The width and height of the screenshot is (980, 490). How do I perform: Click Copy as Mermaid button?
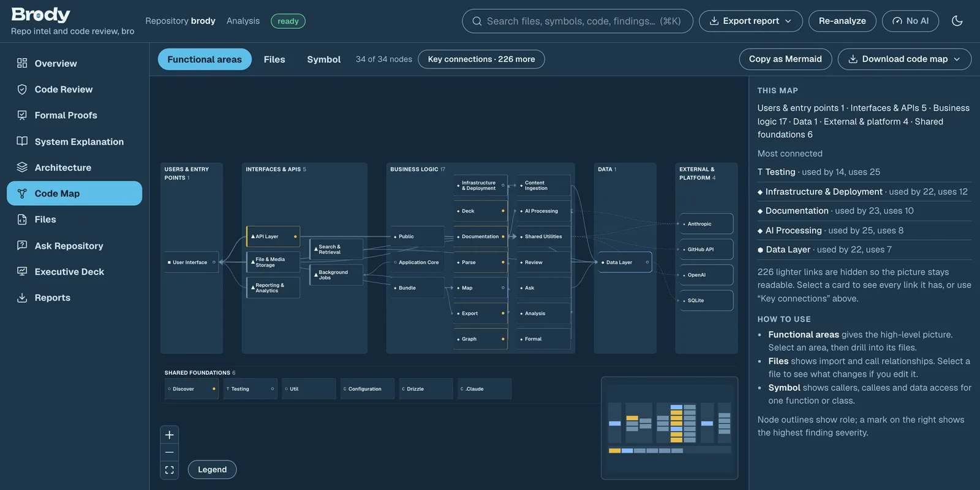(x=785, y=59)
